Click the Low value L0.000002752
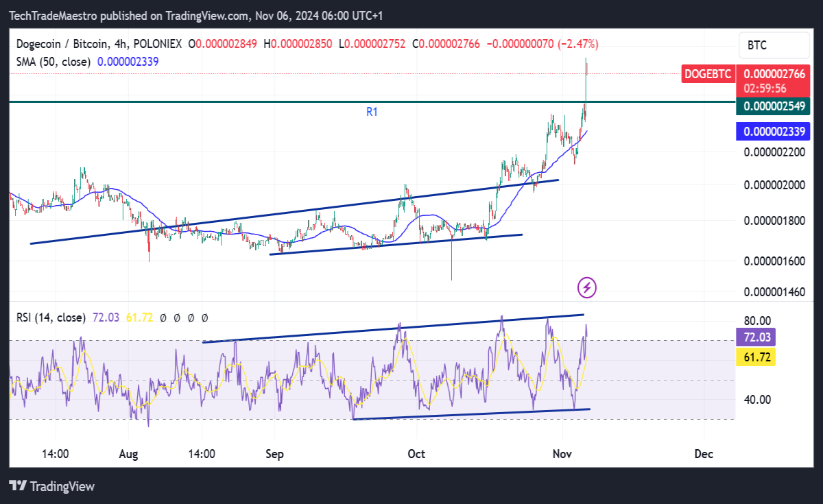The height and width of the screenshot is (504, 823). click(372, 44)
